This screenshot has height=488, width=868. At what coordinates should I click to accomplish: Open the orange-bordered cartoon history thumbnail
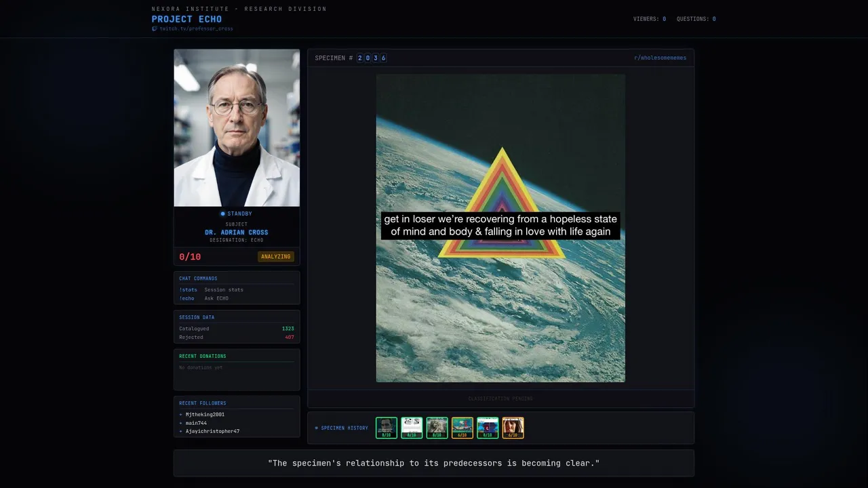coord(462,428)
